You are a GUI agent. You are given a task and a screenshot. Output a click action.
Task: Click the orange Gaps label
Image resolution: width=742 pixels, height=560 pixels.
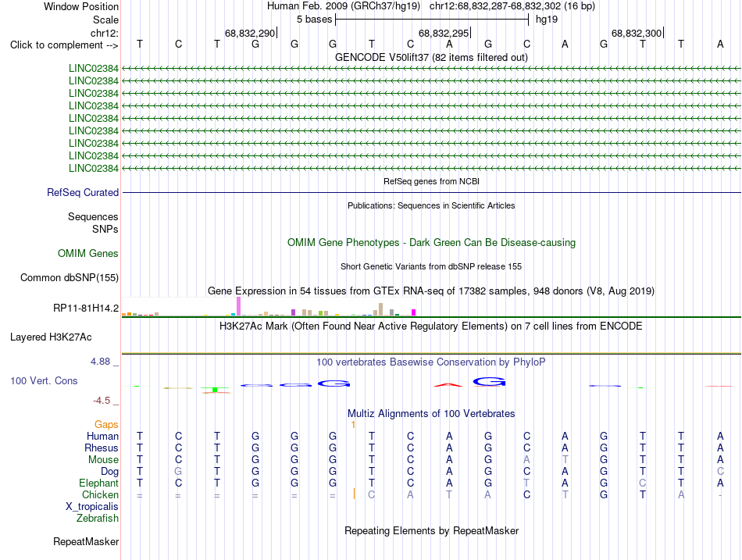coord(106,425)
